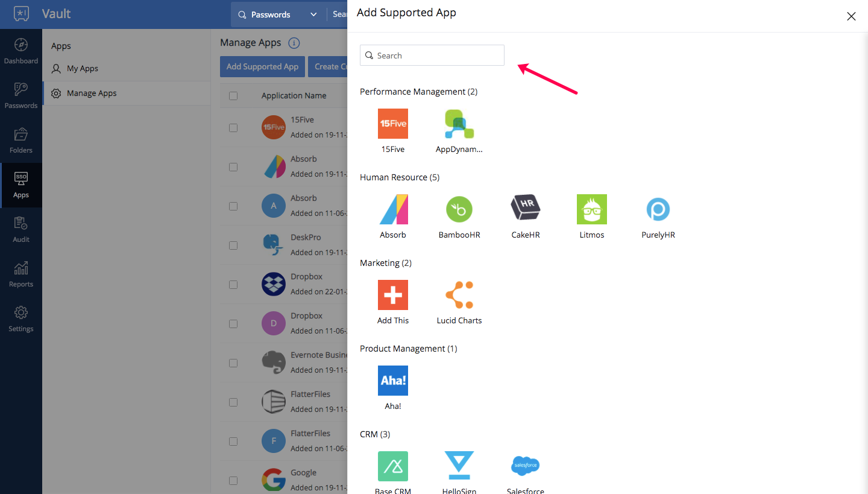The image size is (868, 494).
Task: Click the Google application logo
Action: 274,480
